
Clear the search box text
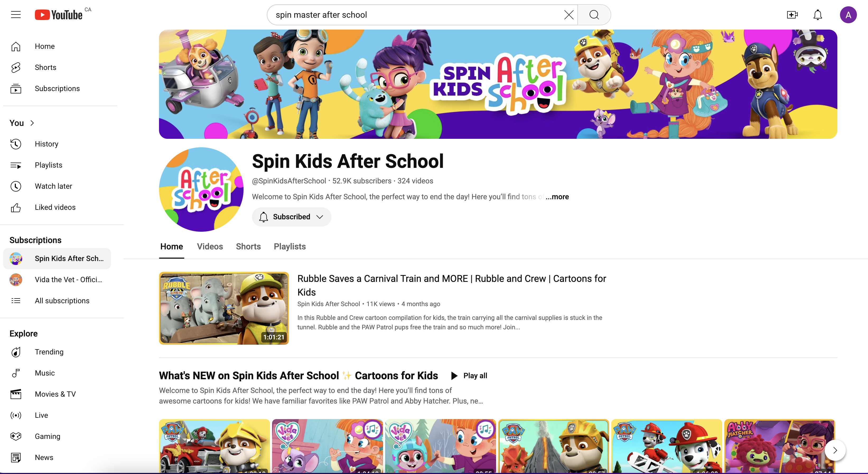pyautogui.click(x=568, y=15)
